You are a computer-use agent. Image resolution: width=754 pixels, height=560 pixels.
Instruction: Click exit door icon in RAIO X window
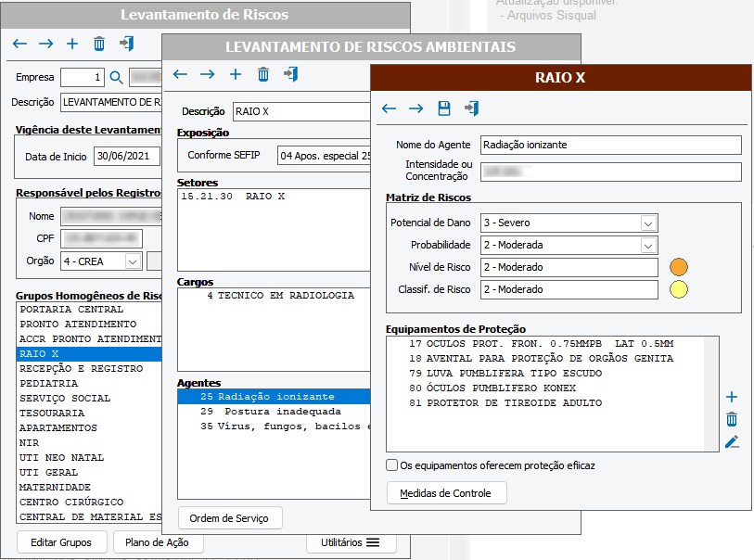pos(472,108)
